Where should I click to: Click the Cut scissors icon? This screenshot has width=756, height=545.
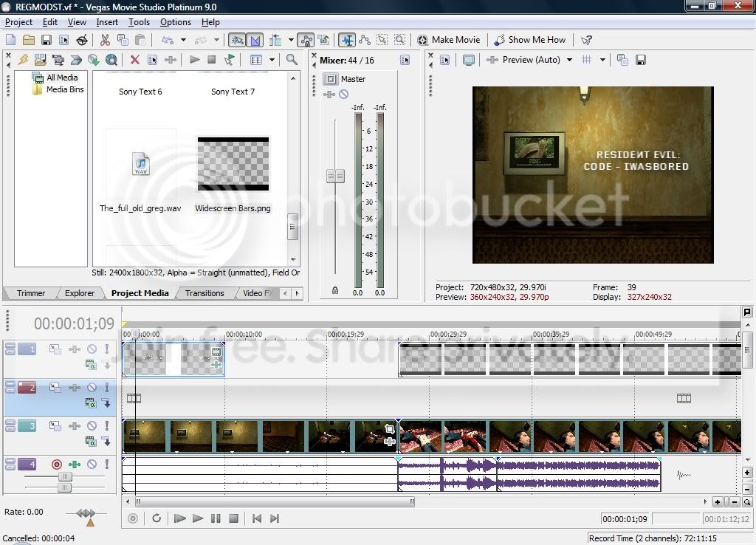pos(105,40)
